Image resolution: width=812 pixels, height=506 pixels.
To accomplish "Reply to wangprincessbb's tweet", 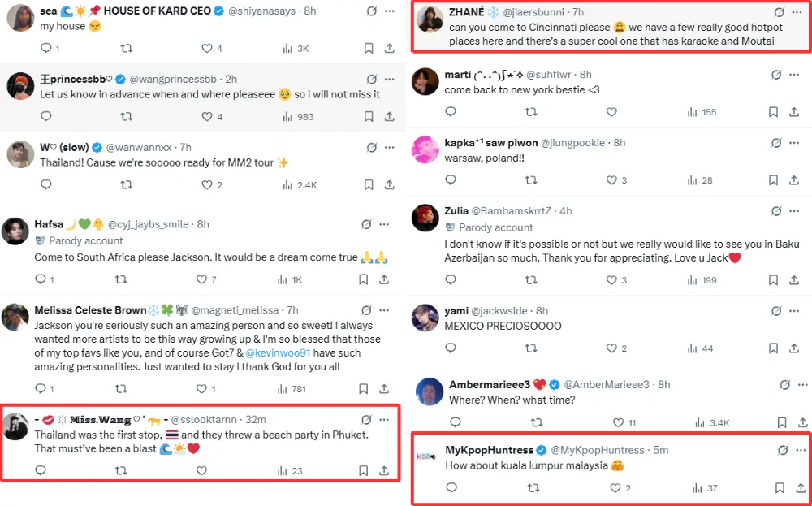I will coord(45,117).
